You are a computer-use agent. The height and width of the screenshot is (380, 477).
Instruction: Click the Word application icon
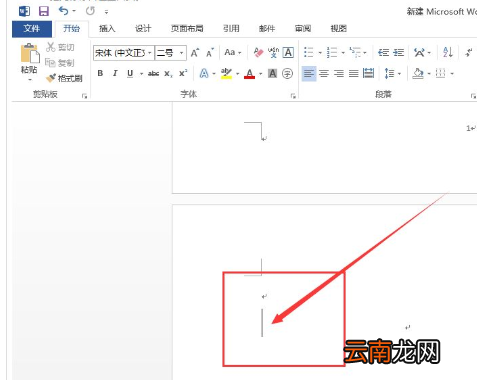24,11
